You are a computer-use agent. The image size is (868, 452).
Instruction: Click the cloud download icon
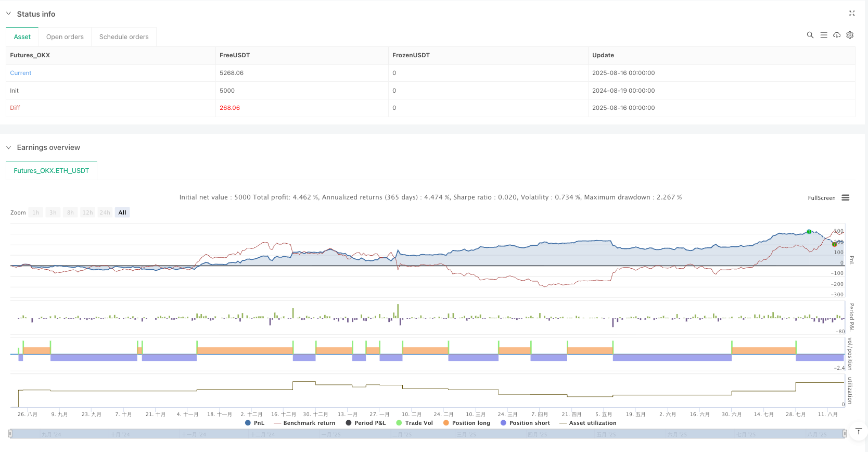[x=837, y=35]
